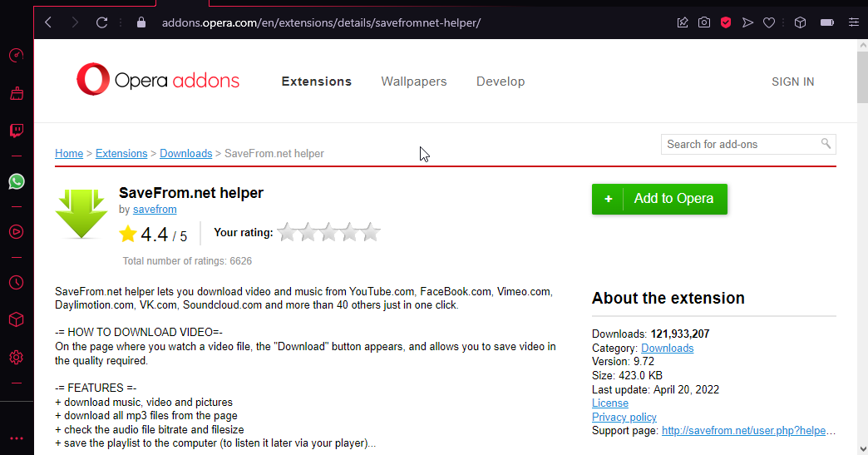
Task: Click the About the extension heading
Action: 668,298
